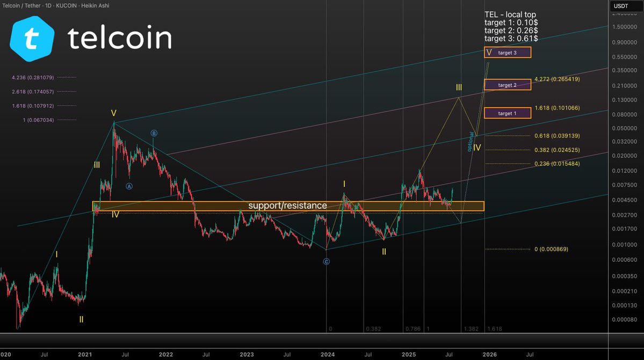Click the telcoin wordmark text
Viewport: 644px width, 360px height.
(x=120, y=38)
